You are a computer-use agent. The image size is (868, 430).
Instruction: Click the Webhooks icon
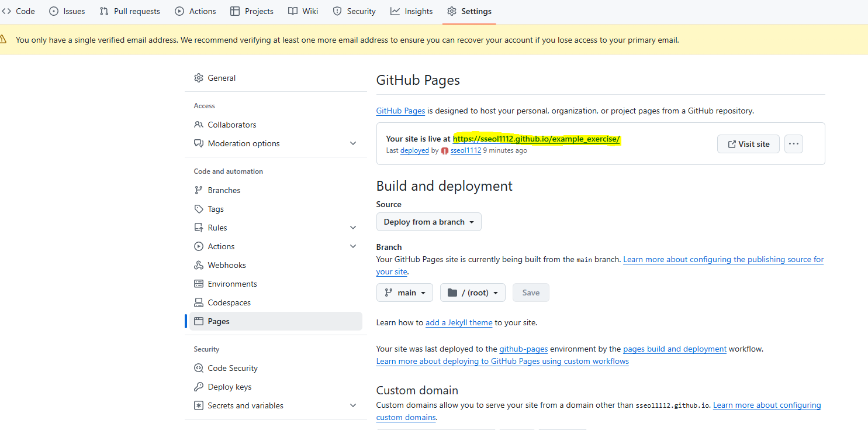coord(199,265)
